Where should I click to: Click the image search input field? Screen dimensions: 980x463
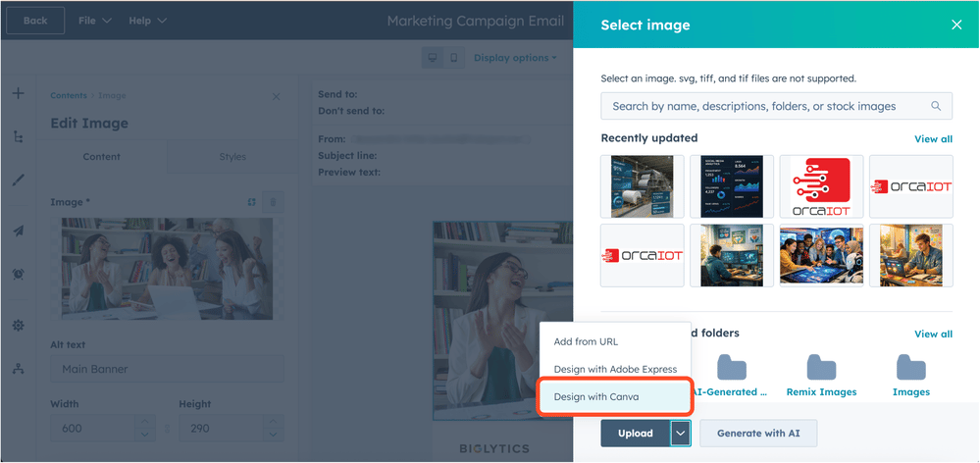click(776, 106)
